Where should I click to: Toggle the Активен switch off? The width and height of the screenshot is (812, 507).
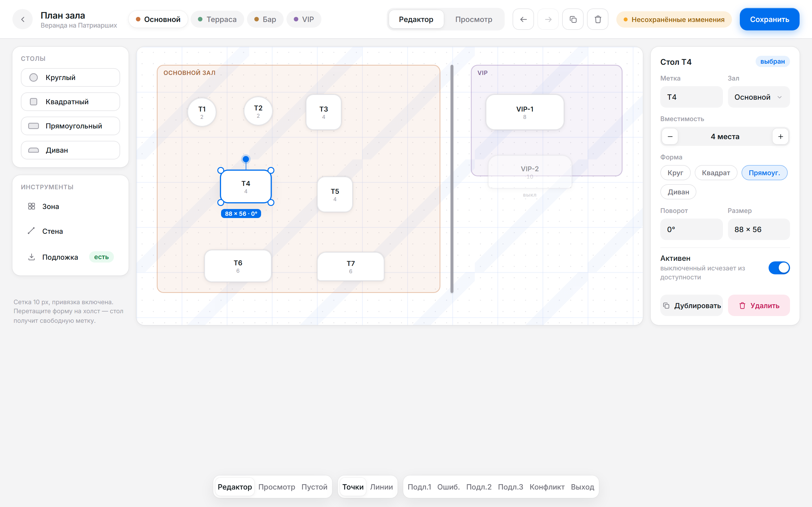779,268
